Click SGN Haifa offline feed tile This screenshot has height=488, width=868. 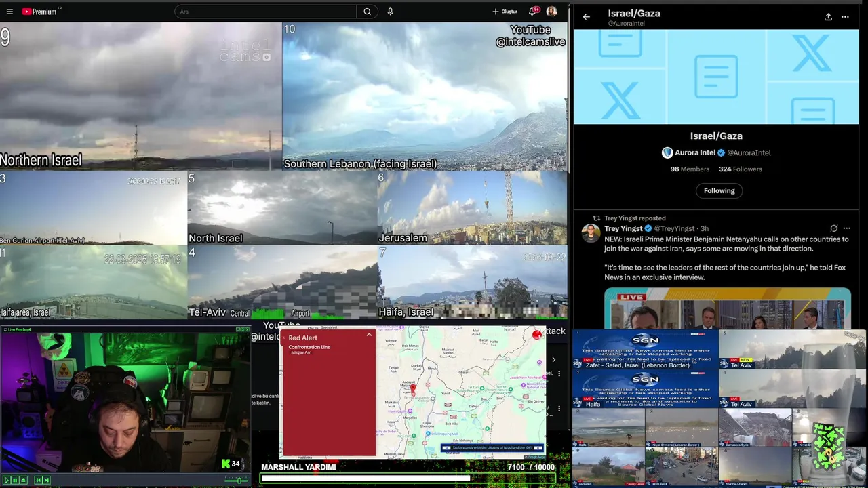coord(645,388)
